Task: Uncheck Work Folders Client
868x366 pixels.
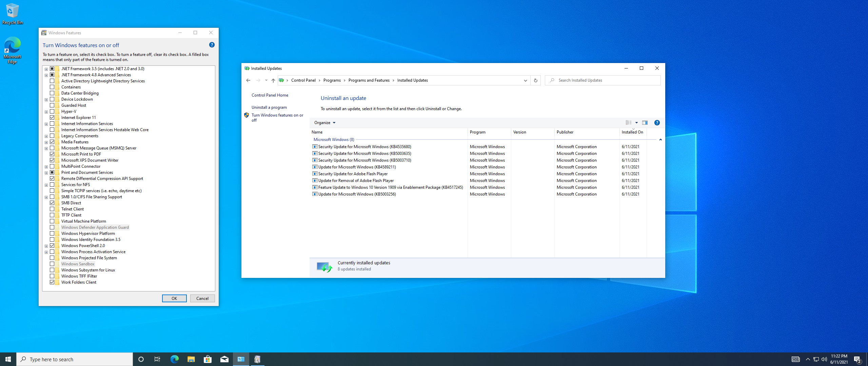Action: coord(52,282)
